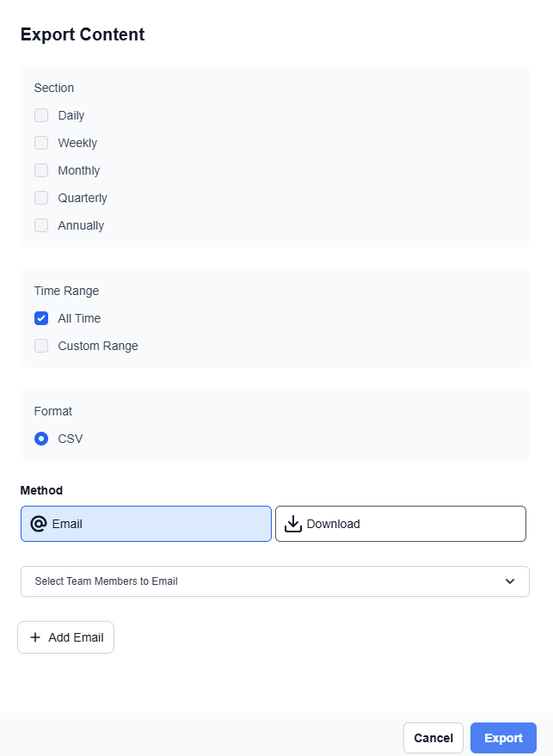Click the download arrow icon

[x=293, y=524]
